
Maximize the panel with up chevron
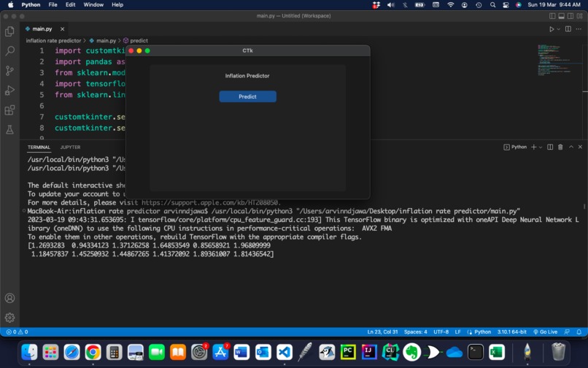[x=570, y=147]
